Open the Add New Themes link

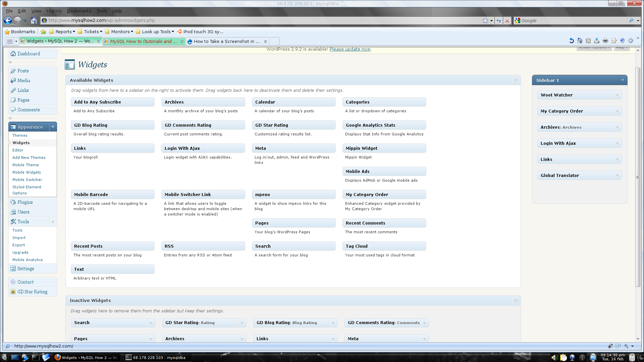point(29,158)
